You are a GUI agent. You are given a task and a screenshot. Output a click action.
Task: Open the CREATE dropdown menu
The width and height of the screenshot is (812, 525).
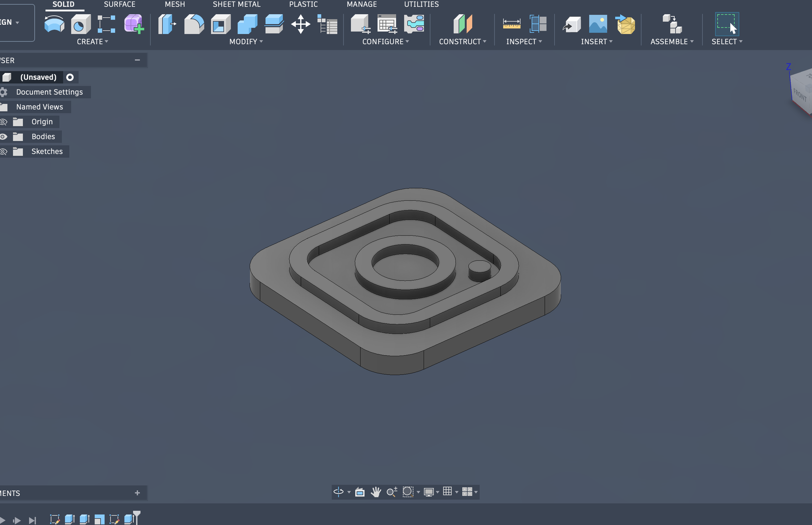pyautogui.click(x=93, y=42)
